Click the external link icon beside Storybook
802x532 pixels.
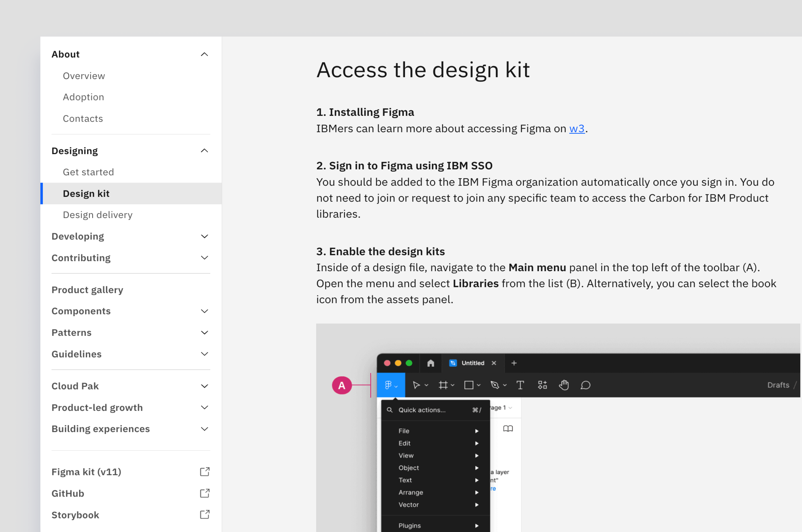[205, 515]
